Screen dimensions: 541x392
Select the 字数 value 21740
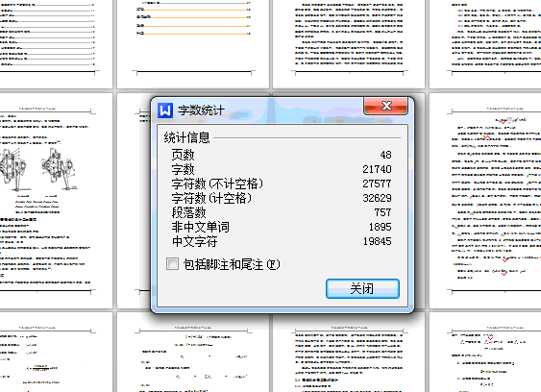tap(377, 169)
